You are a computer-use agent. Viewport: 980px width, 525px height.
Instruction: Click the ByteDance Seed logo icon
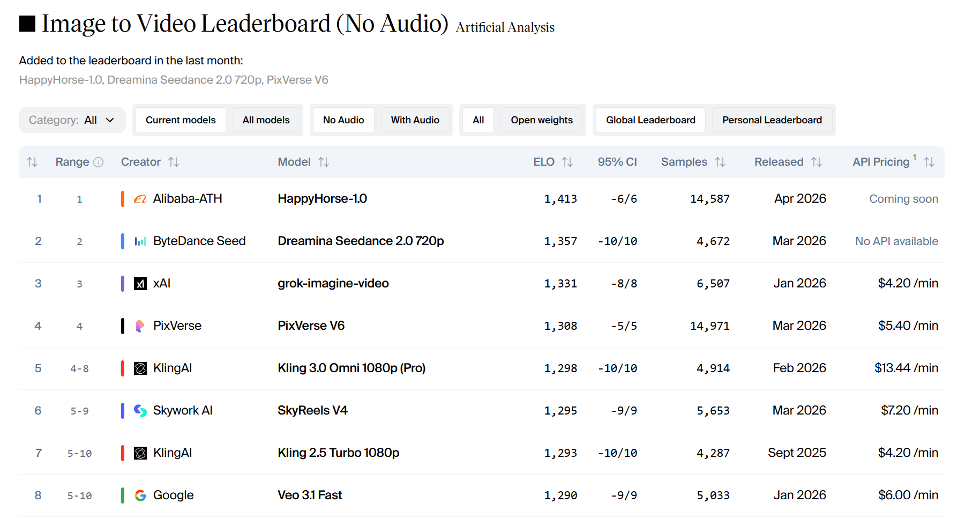(x=140, y=241)
